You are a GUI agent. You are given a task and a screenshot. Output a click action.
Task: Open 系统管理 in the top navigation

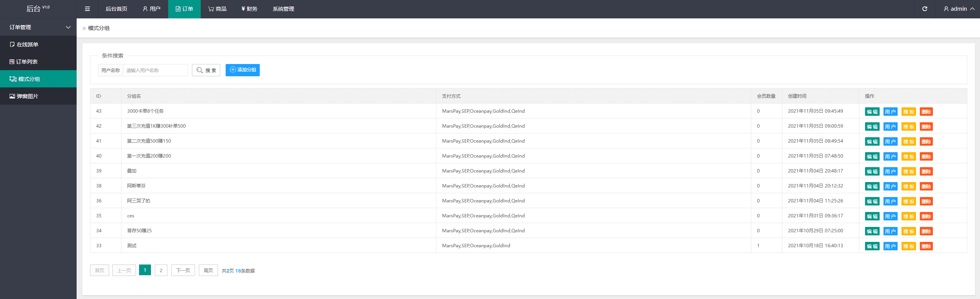(284, 9)
